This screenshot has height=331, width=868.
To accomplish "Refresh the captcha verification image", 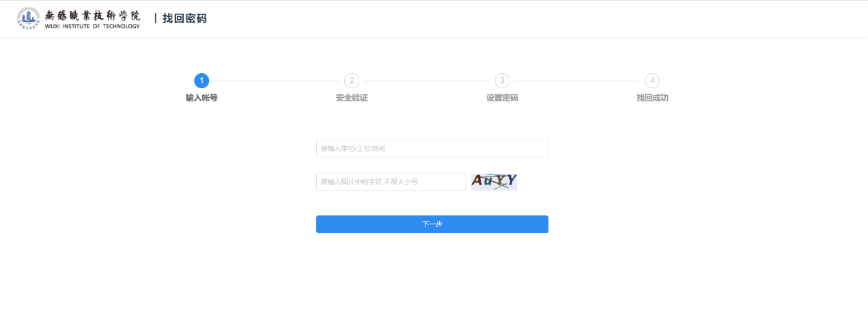I will (494, 181).
